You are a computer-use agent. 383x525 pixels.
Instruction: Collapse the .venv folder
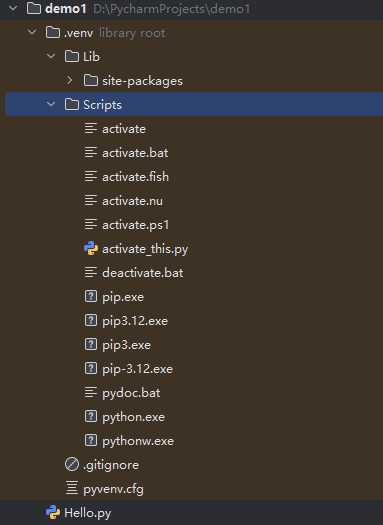coord(32,32)
